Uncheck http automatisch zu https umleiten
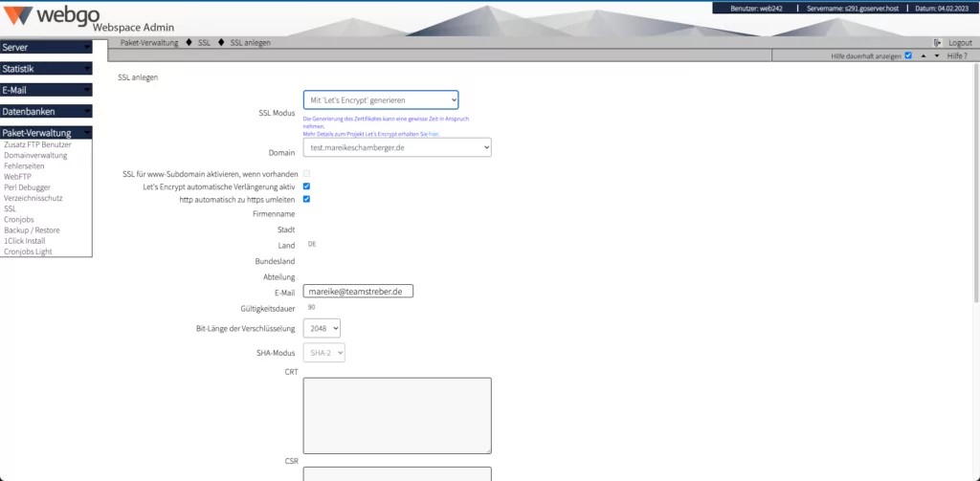Screen dimensions: 980x481 [x=307, y=199]
